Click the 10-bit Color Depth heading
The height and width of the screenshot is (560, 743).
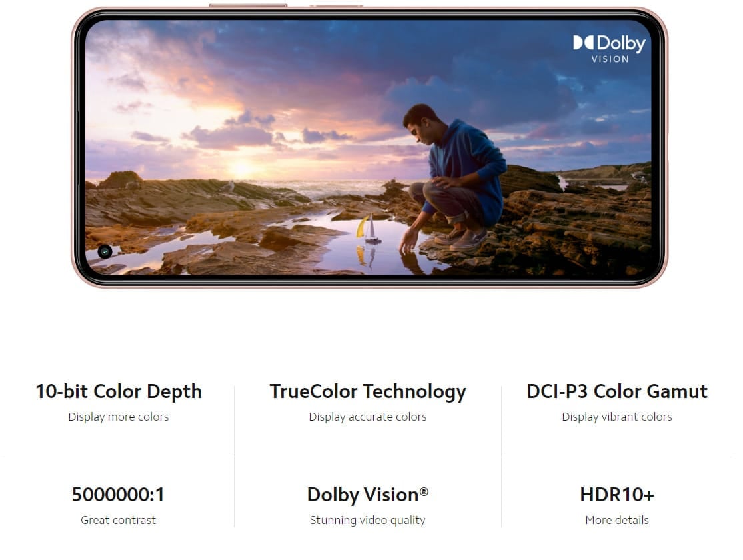[119, 391]
